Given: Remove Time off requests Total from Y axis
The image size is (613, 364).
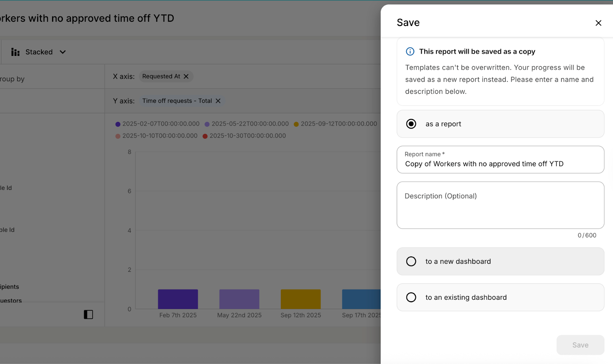Looking at the screenshot, I should click(218, 101).
